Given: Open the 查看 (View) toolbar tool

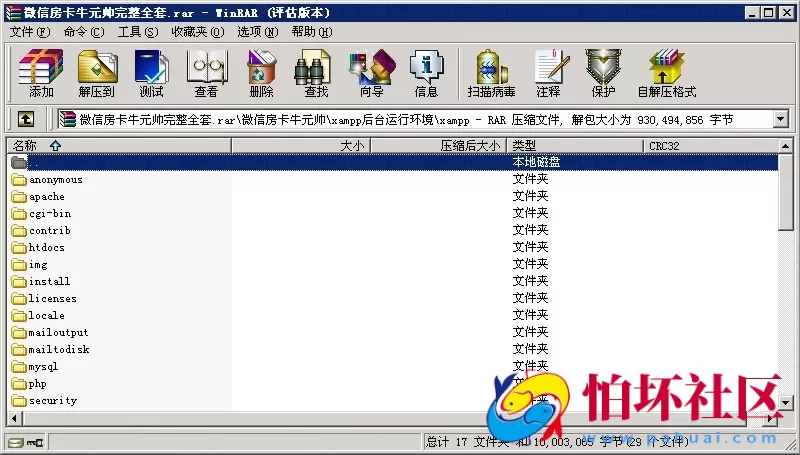Looking at the screenshot, I should (207, 73).
